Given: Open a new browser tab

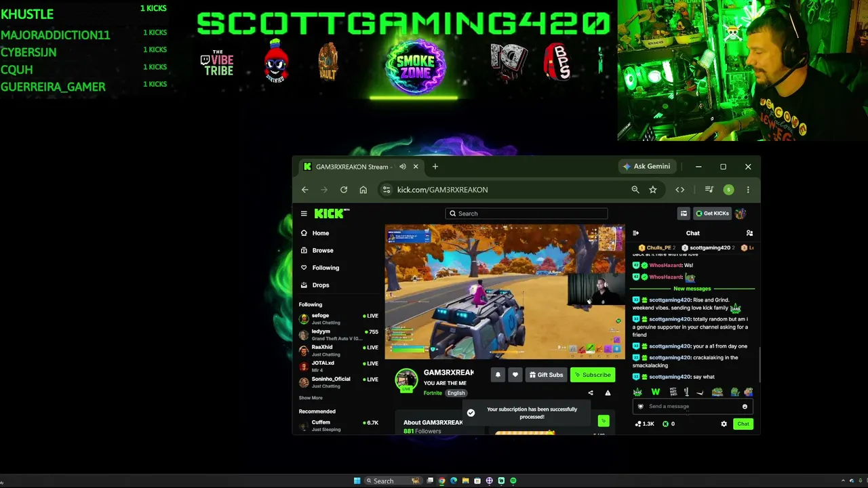Looking at the screenshot, I should pos(435,167).
